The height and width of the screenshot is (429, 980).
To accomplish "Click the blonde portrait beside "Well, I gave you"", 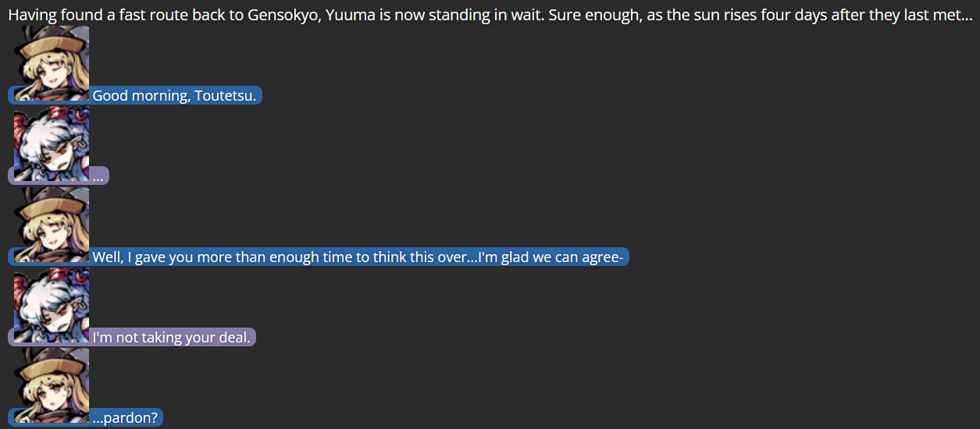I will (52, 225).
